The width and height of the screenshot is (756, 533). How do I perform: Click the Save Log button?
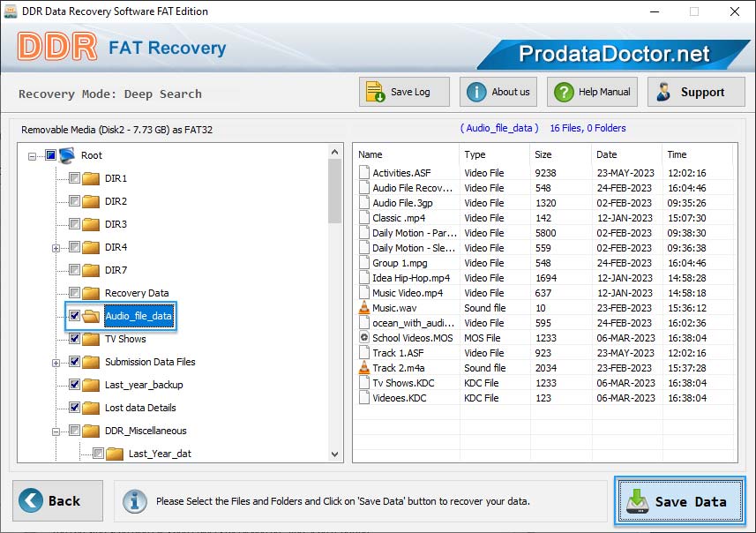tap(404, 92)
